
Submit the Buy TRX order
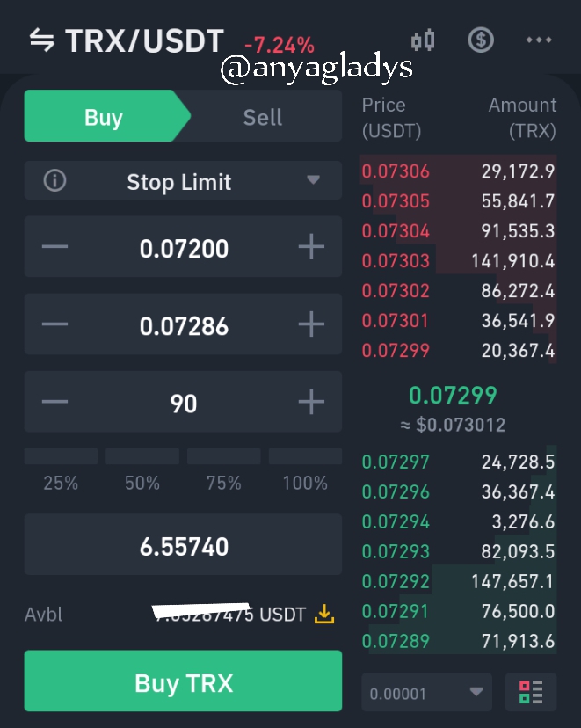click(x=183, y=681)
